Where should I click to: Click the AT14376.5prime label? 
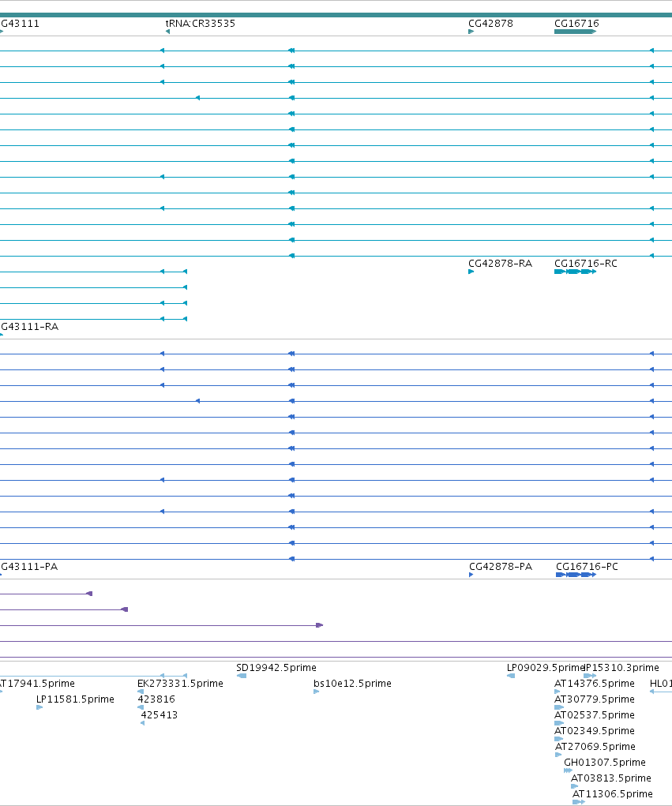click(595, 684)
